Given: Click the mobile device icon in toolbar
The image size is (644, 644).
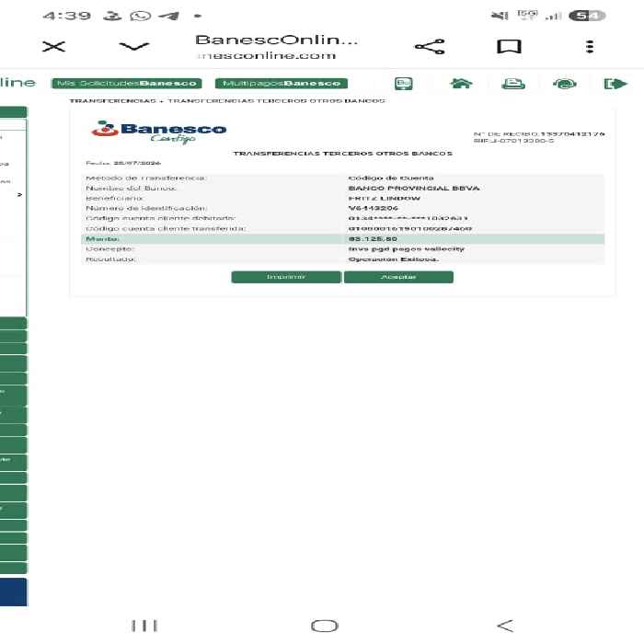Looking at the screenshot, I should (x=404, y=84).
